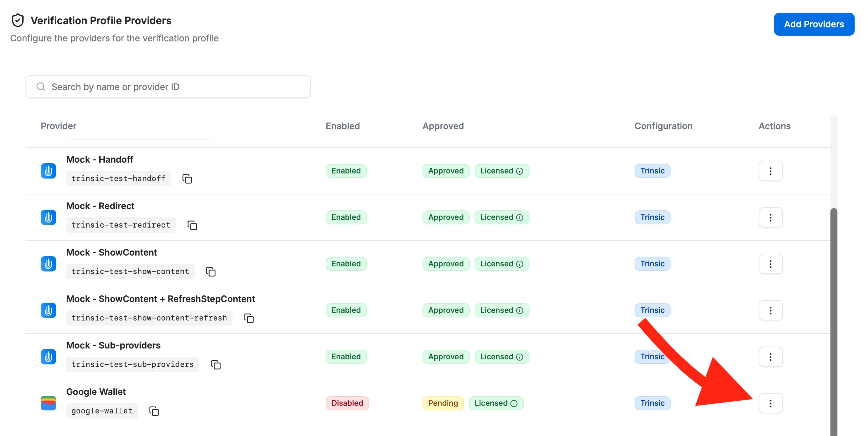Click the Enabled badge for Mock - ShowContent
The height and width of the screenshot is (436, 868).
coord(346,264)
